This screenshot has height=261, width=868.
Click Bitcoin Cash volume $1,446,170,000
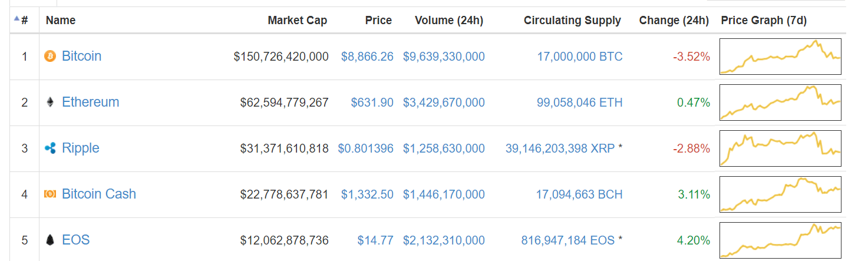coord(444,194)
